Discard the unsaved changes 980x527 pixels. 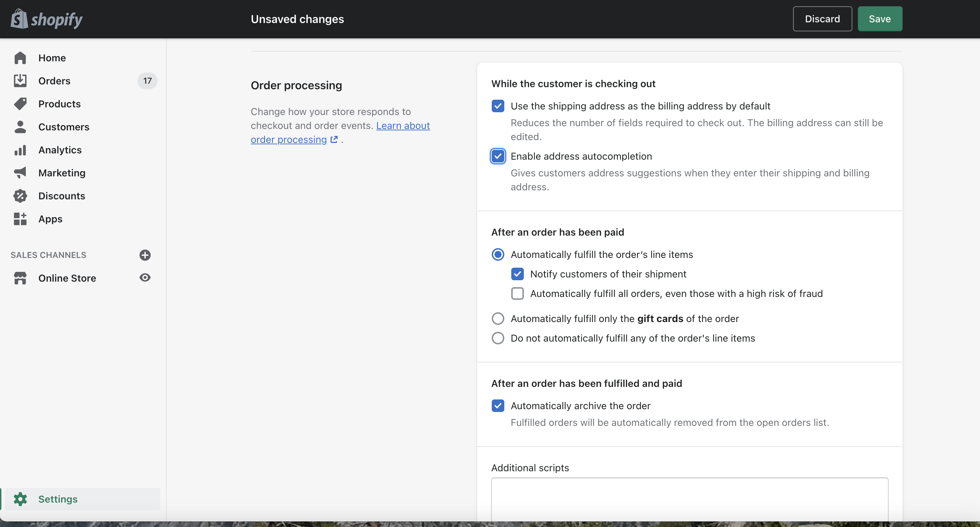pos(822,19)
